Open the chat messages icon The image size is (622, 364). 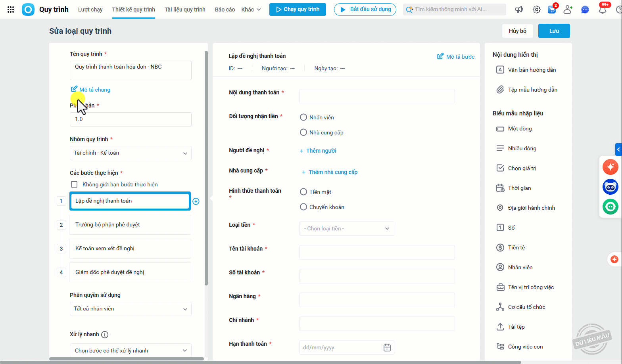click(x=585, y=10)
